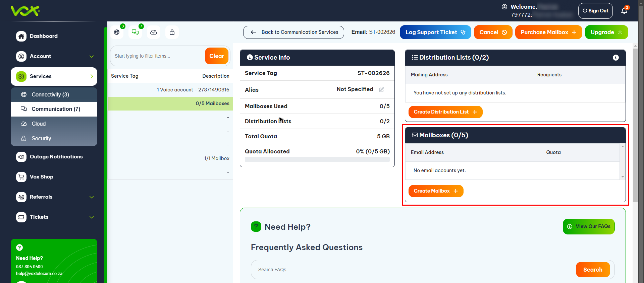644x283 pixels.
Task: Open the Dashboard page
Action: (44, 36)
